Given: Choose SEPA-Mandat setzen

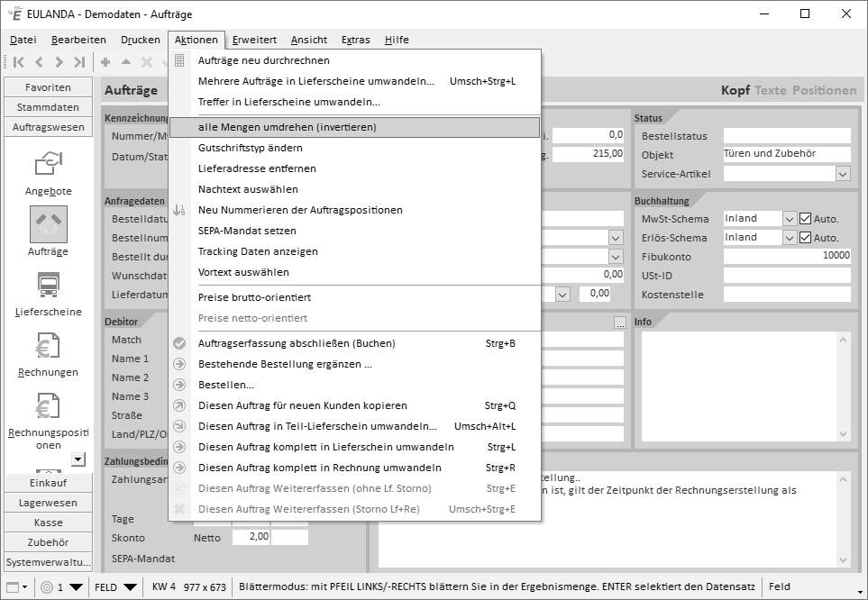Looking at the screenshot, I should click(x=354, y=231).
